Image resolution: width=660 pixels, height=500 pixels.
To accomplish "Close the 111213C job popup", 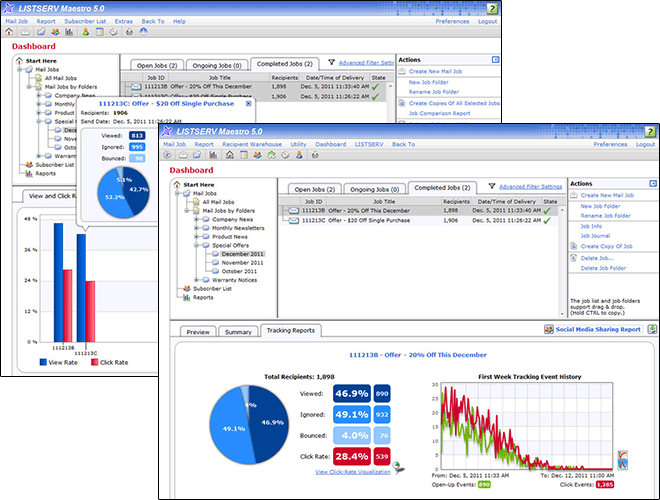I will click(x=249, y=103).
